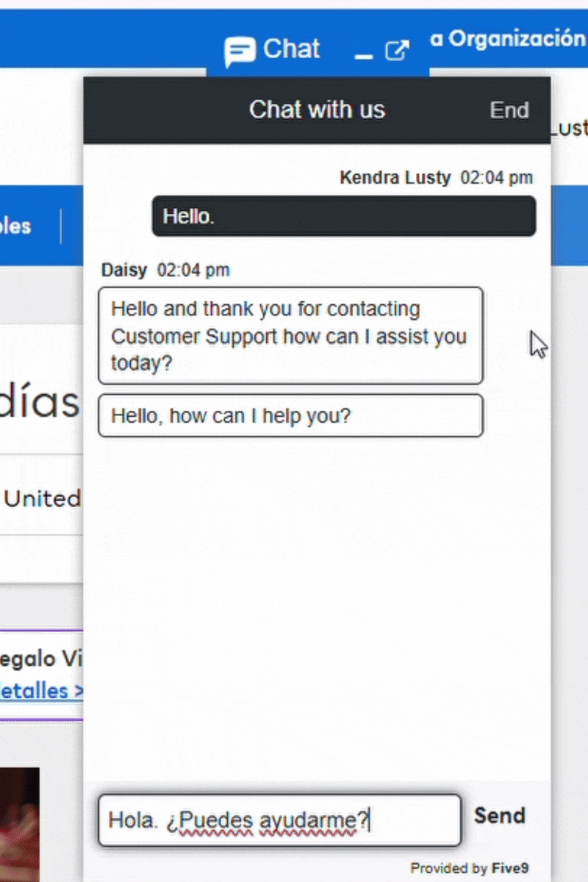Click Daisy's 'Hello, how can I help you?' bubble
Image resolution: width=588 pixels, height=882 pixels.
pos(290,415)
